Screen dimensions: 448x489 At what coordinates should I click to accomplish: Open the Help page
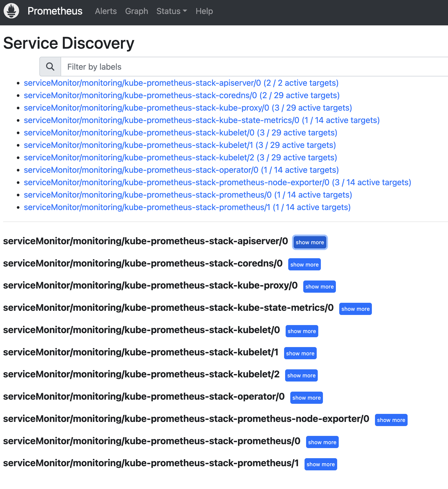tap(204, 11)
